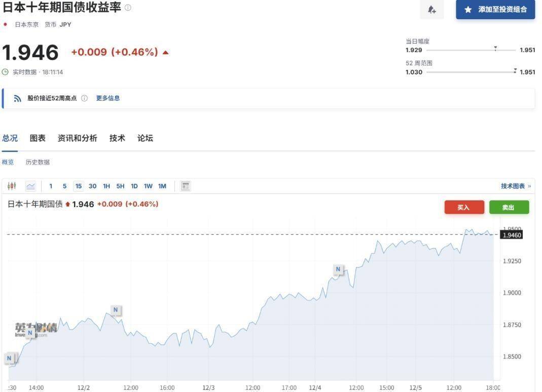Switch to 总况 tab
This screenshot has height=392, width=542.
tap(10, 138)
